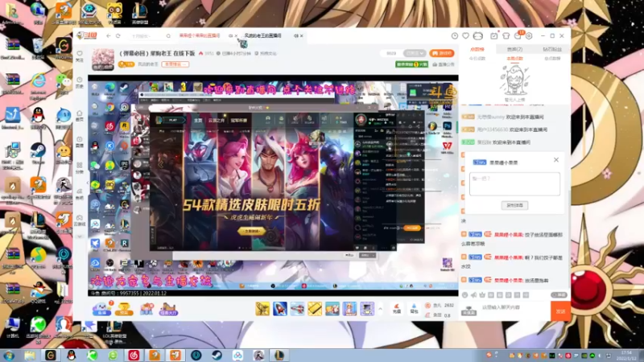The image size is (644, 362).
Task: Click the Windows Start button
Action: pos(9,355)
